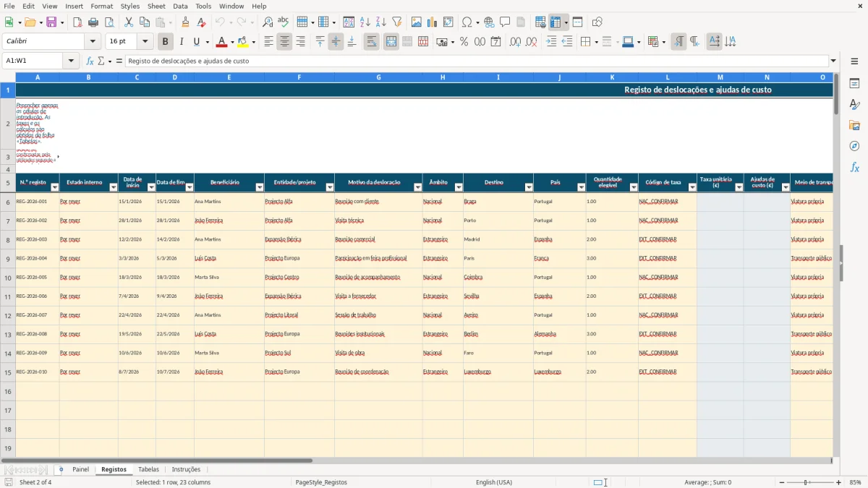Screen dimensions: 868x488
Task: Click the Insert Comment icon
Action: point(505,22)
